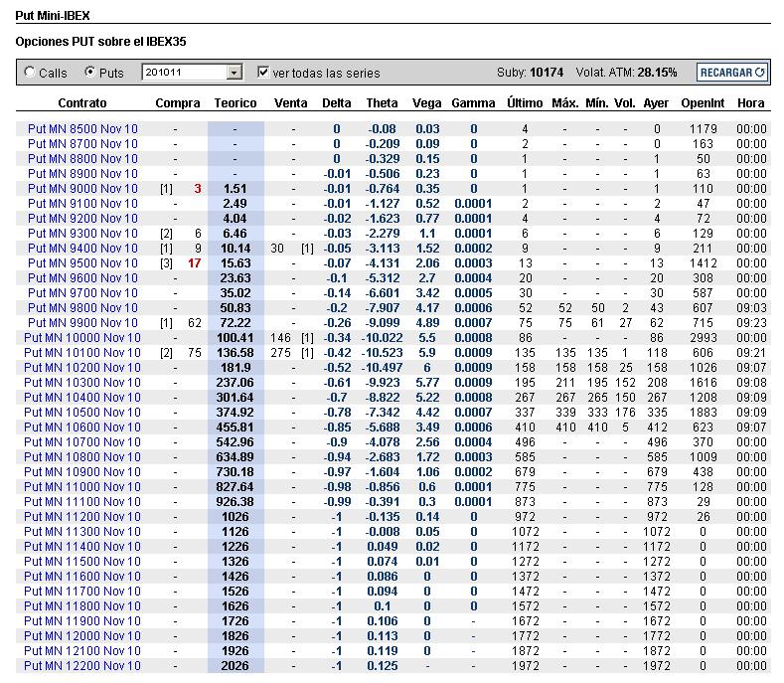Open the 201011 expiry dropdown
Screen dimensions: 784x683
pyautogui.click(x=193, y=72)
